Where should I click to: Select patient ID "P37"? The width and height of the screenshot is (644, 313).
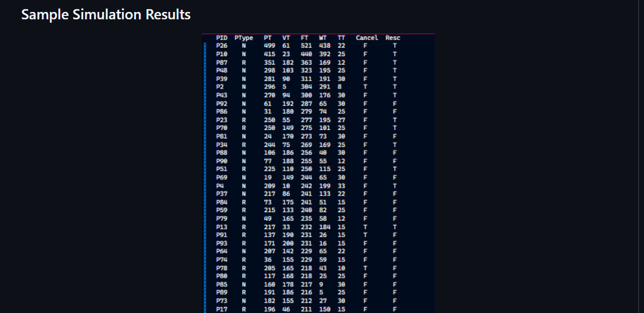click(222, 194)
